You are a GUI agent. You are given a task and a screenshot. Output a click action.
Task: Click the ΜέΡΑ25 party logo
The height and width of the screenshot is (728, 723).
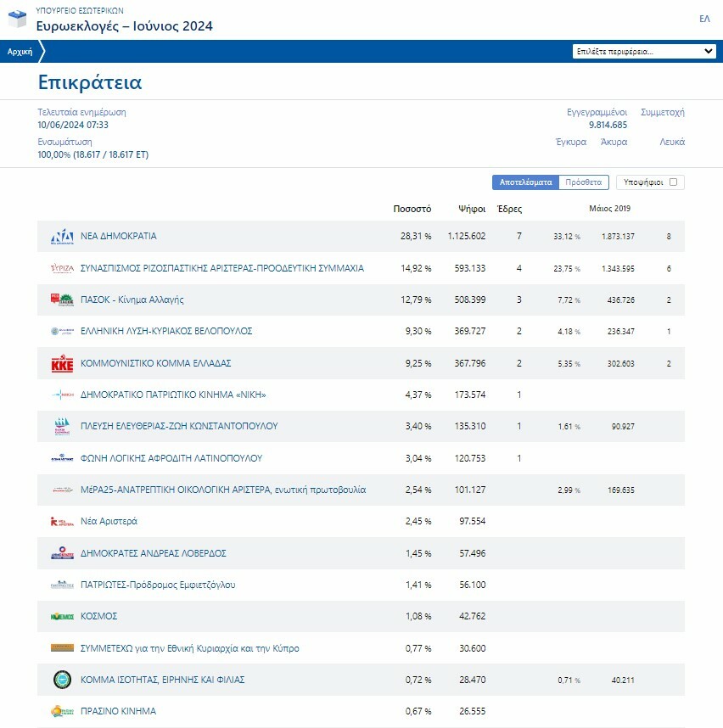[62, 490]
